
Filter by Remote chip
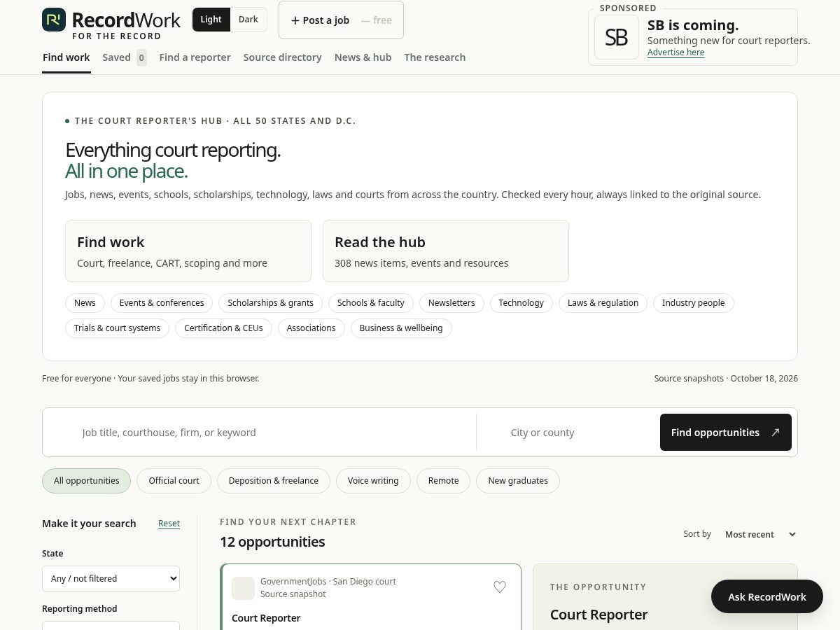[444, 481]
